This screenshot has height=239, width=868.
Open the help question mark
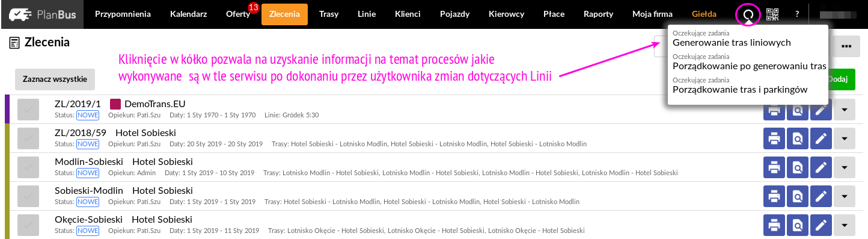[797, 14]
